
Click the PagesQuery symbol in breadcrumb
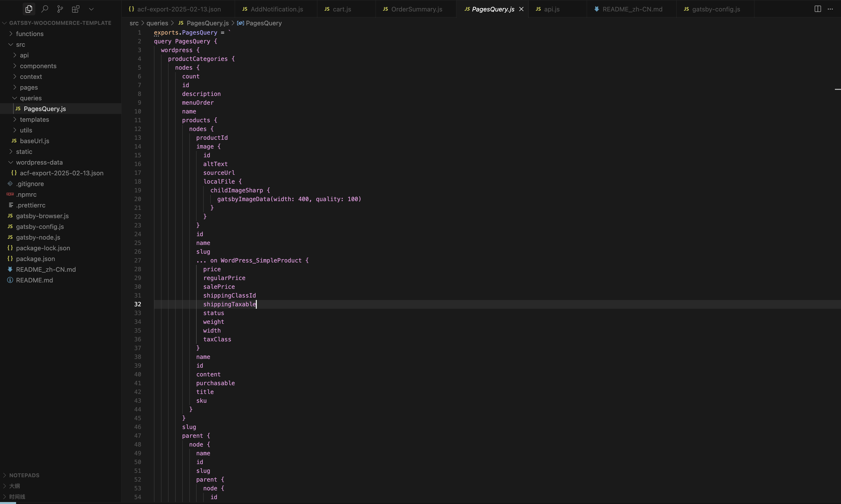point(263,23)
